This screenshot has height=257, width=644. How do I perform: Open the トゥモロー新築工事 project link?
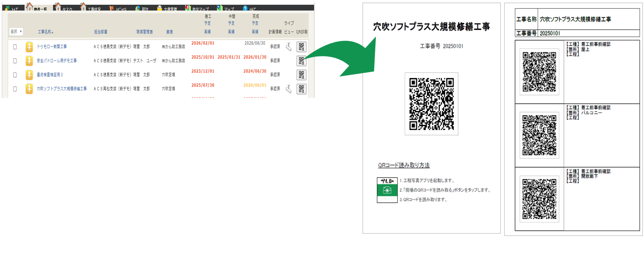pos(52,47)
